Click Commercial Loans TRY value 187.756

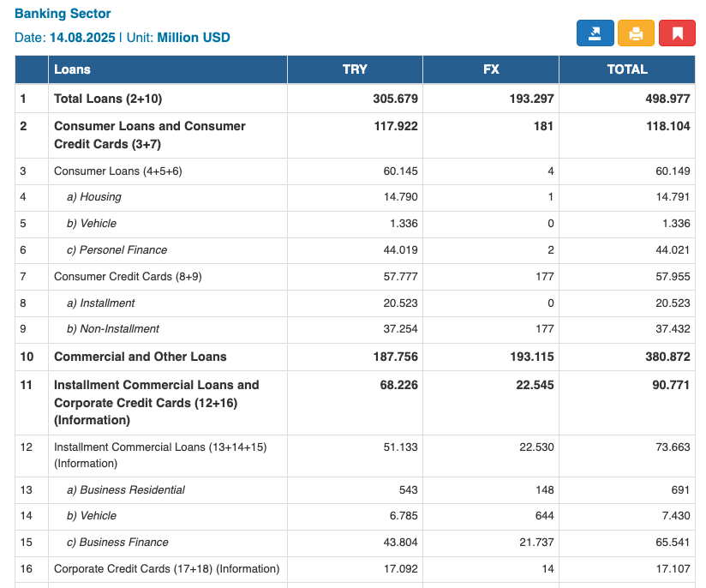pos(395,357)
